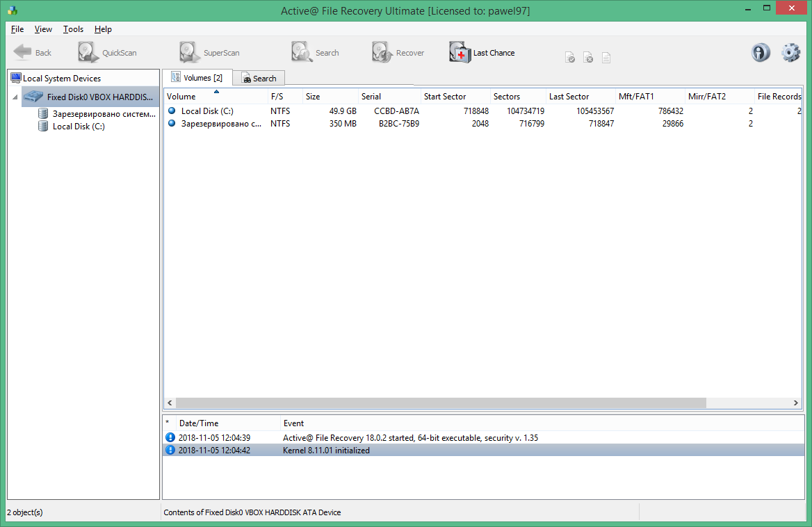Open the Search tool

click(x=314, y=52)
